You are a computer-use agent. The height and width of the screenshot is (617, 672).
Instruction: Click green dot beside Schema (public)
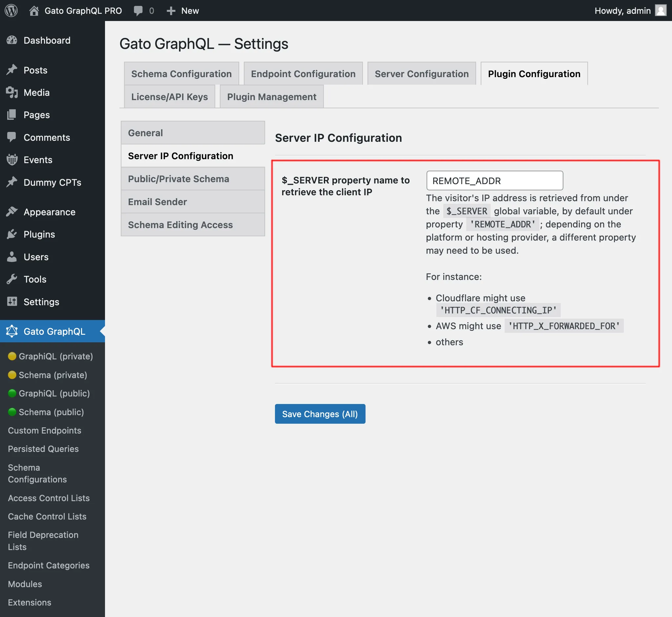point(12,412)
